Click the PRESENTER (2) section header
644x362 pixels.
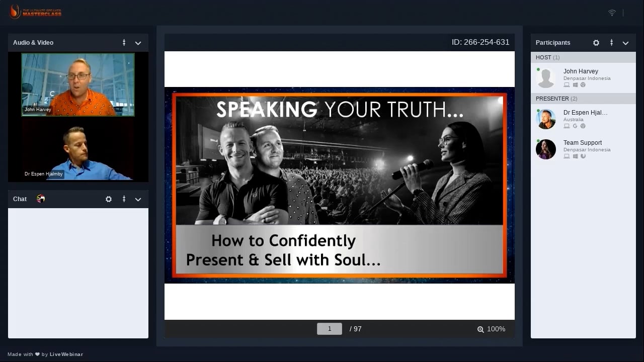[x=583, y=99]
